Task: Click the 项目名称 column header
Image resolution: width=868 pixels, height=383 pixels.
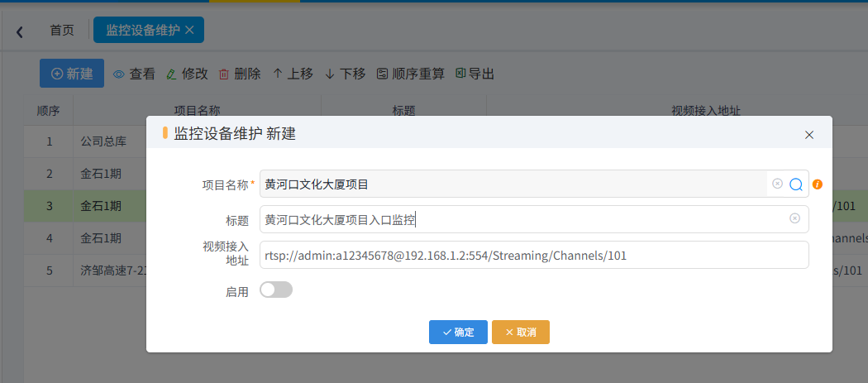Action: pyautogui.click(x=197, y=110)
